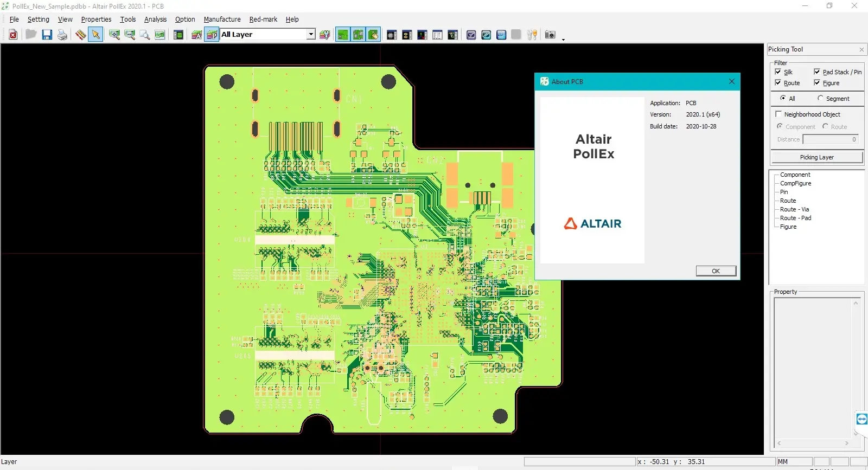The height and width of the screenshot is (470, 868).
Task: Click the second blue screen toolbar icon
Action: click(487, 35)
